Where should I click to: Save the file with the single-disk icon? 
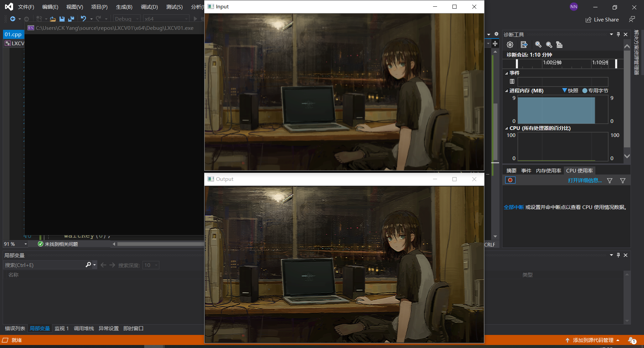[x=62, y=19]
